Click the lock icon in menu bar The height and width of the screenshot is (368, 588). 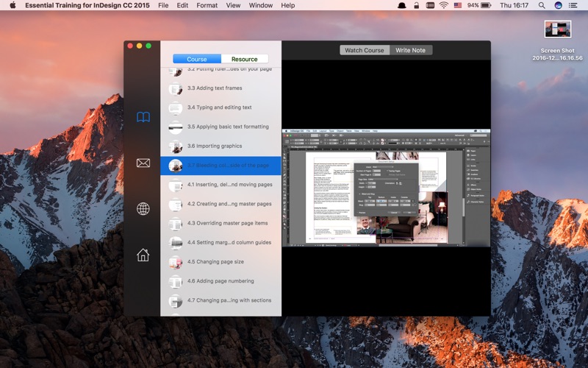pos(416,5)
